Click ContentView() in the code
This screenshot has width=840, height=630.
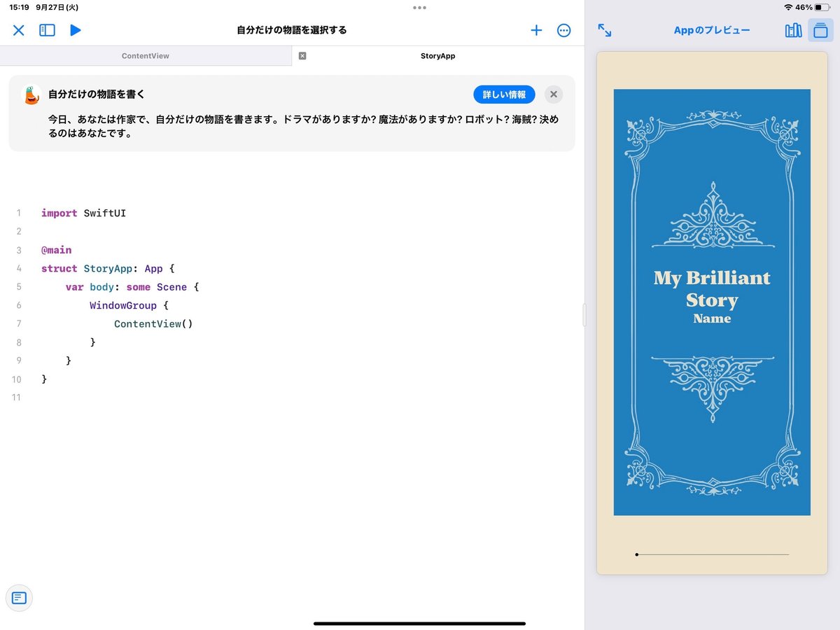(x=153, y=323)
